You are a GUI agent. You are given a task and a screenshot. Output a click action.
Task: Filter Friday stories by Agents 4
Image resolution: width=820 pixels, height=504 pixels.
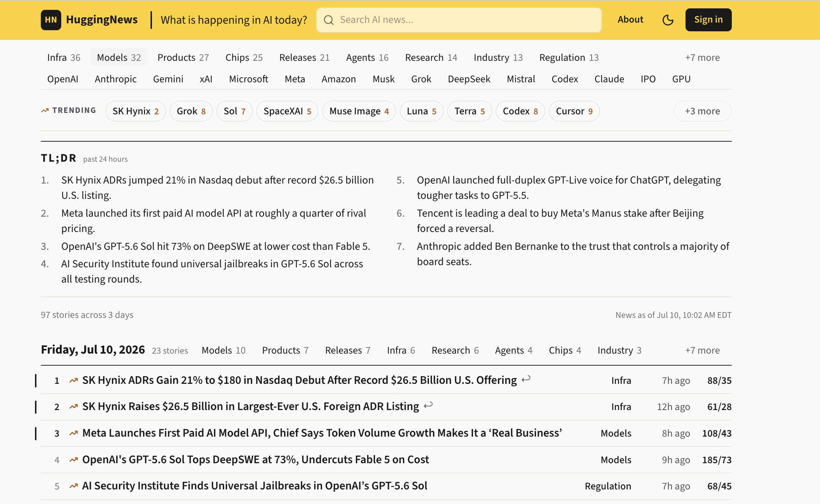tap(514, 350)
